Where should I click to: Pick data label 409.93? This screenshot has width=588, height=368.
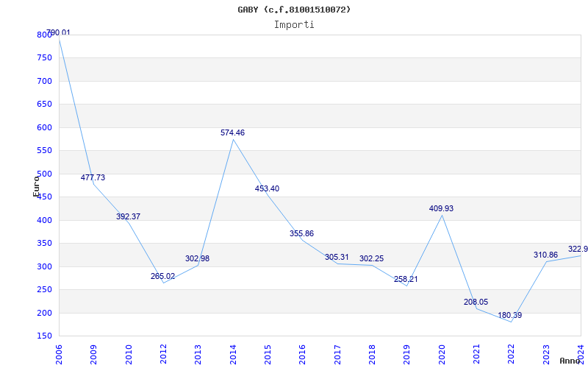pos(442,208)
